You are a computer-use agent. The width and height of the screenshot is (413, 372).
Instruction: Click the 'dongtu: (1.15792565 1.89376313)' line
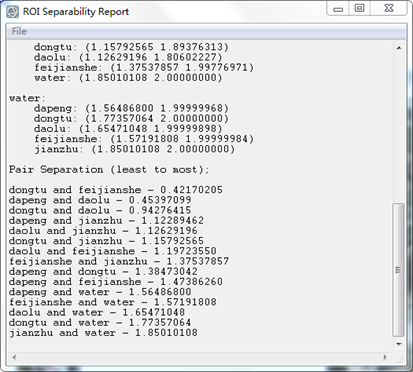[131, 47]
